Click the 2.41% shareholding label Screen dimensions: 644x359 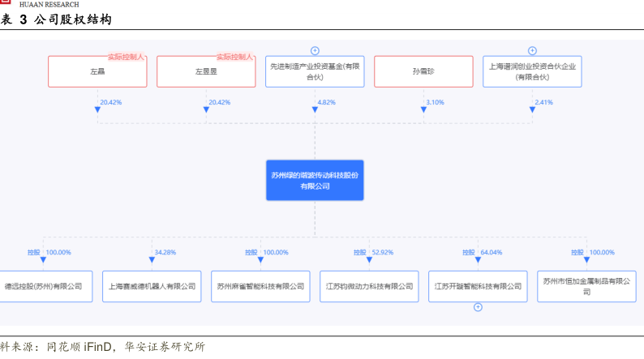click(x=543, y=102)
